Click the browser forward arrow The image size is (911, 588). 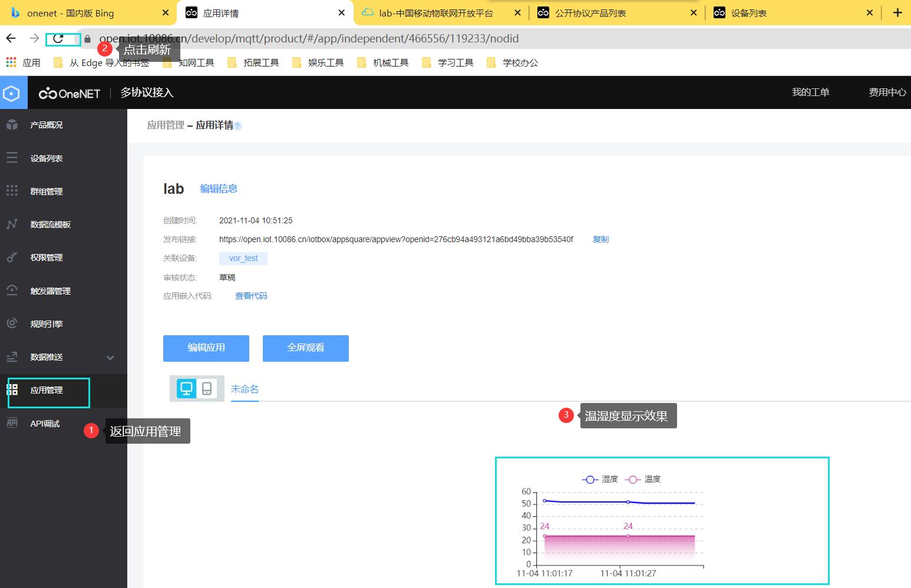coord(34,38)
